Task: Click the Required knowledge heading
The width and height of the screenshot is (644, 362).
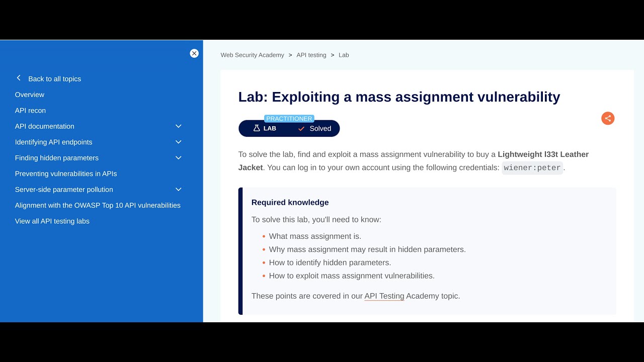Action: [290, 203]
